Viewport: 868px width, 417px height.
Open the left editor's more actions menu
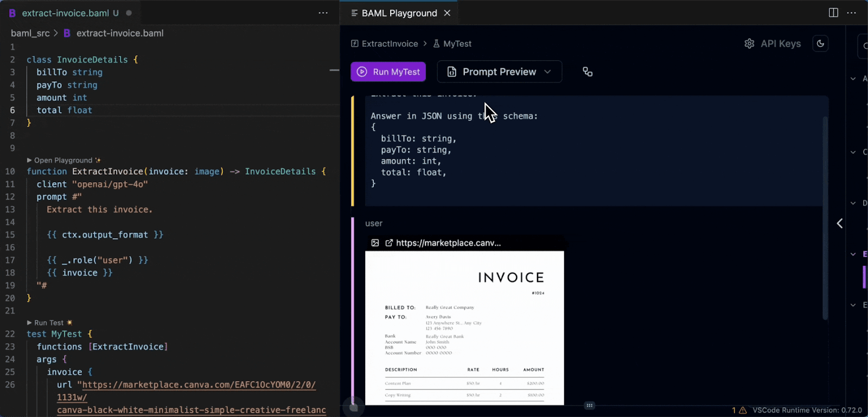(x=323, y=13)
